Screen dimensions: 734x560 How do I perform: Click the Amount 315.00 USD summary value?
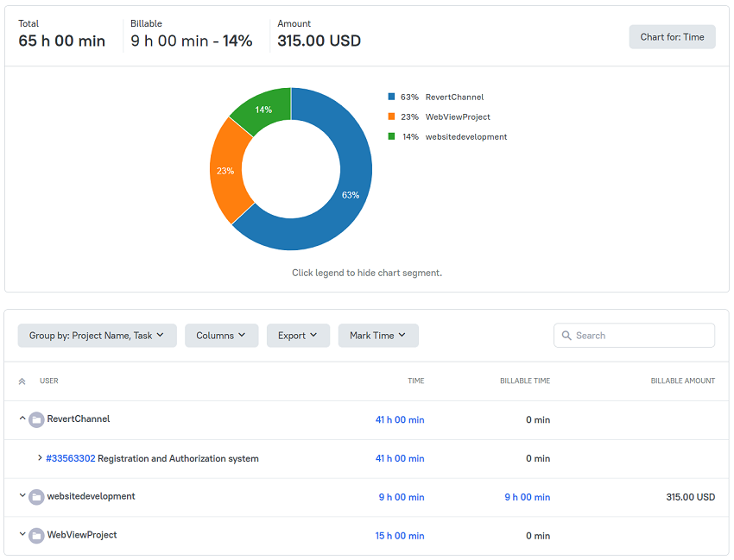coord(320,41)
